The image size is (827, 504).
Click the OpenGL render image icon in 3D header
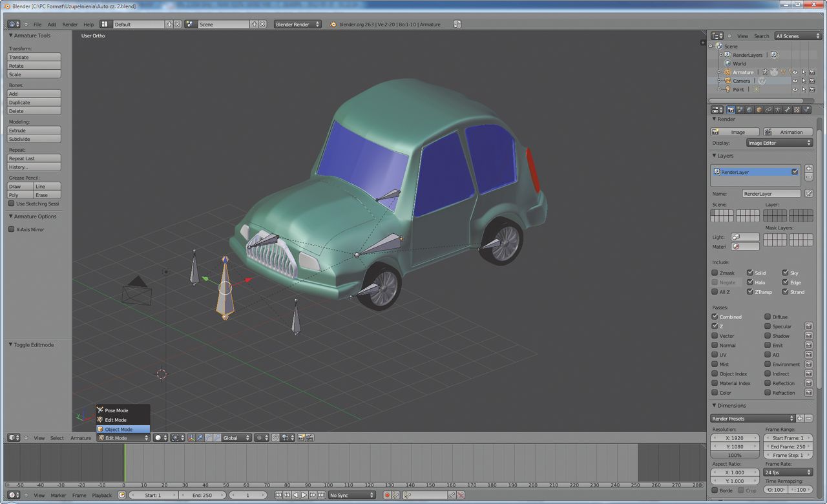click(x=302, y=437)
